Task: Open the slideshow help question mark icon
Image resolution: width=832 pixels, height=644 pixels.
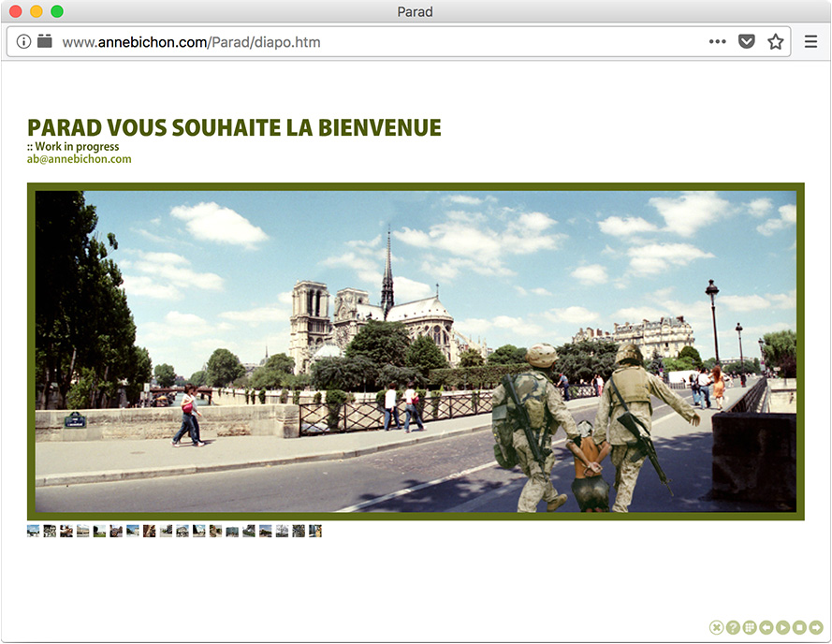Action: (733, 627)
